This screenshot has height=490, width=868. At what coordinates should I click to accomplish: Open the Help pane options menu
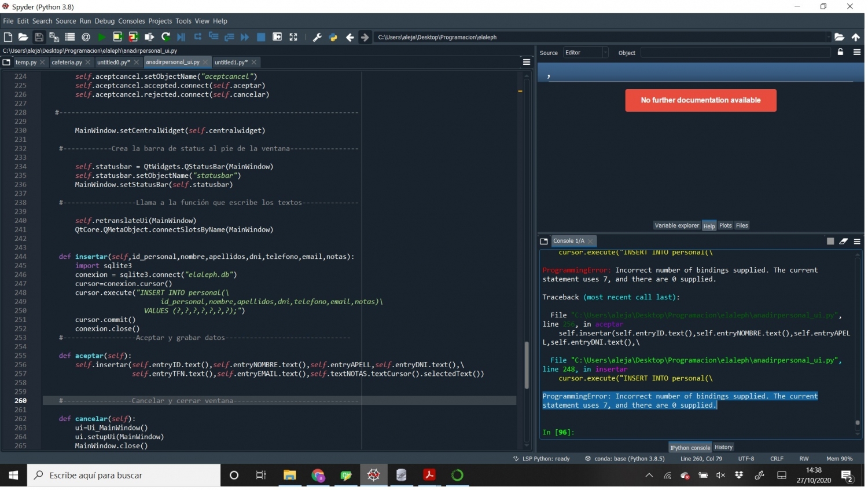[x=857, y=52]
